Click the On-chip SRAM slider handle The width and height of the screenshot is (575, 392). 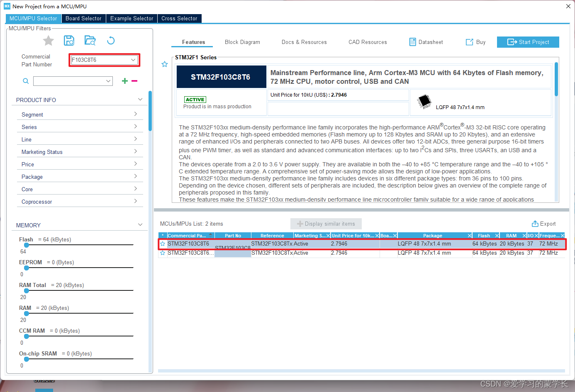(27, 359)
